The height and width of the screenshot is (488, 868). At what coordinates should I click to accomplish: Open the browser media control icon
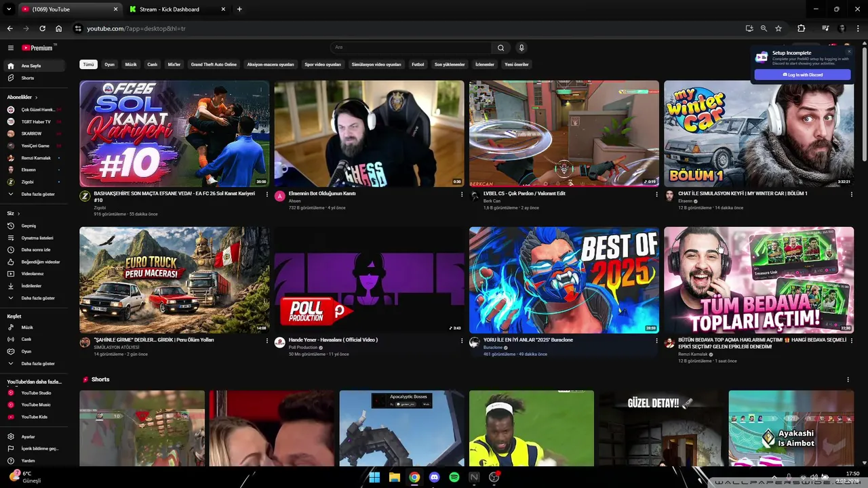coord(825,28)
